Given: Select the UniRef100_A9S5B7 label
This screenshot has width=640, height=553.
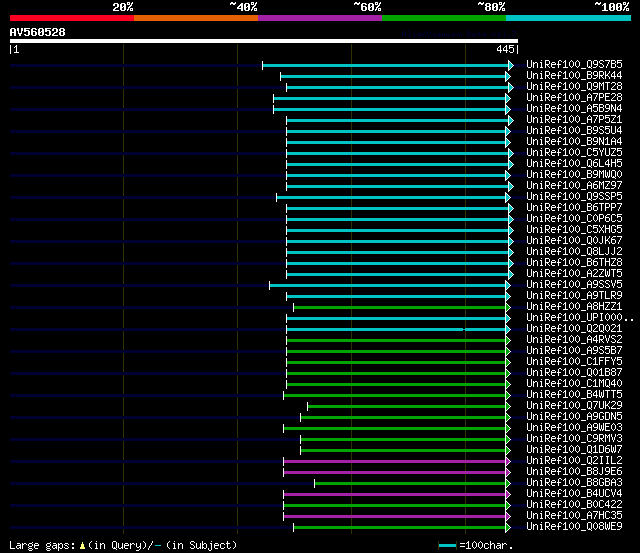Looking at the screenshot, I should [x=574, y=351].
